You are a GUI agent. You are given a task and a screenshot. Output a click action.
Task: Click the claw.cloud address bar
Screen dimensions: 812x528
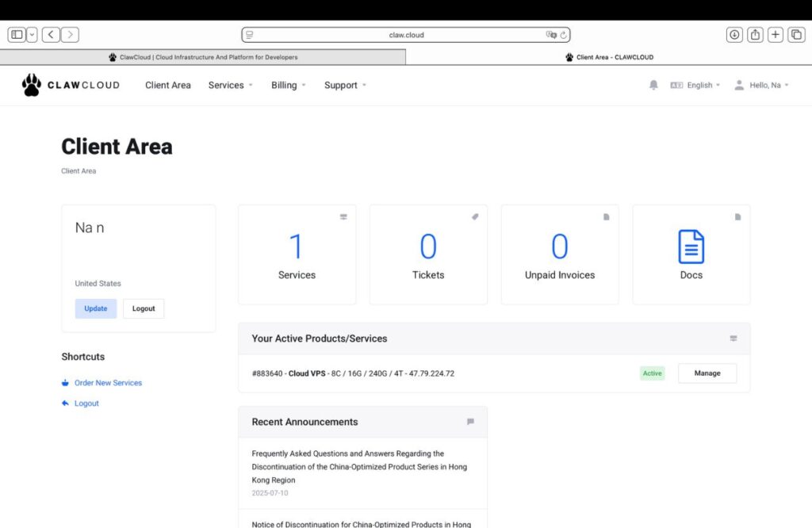(405, 35)
